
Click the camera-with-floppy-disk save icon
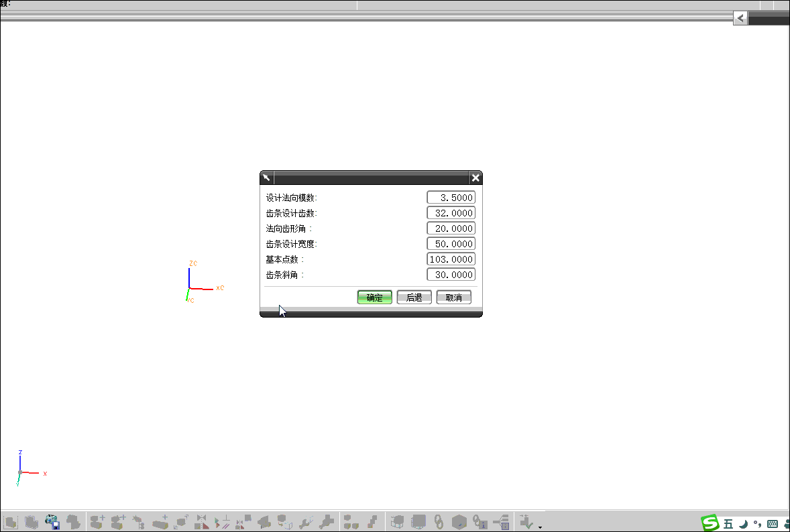[52, 522]
